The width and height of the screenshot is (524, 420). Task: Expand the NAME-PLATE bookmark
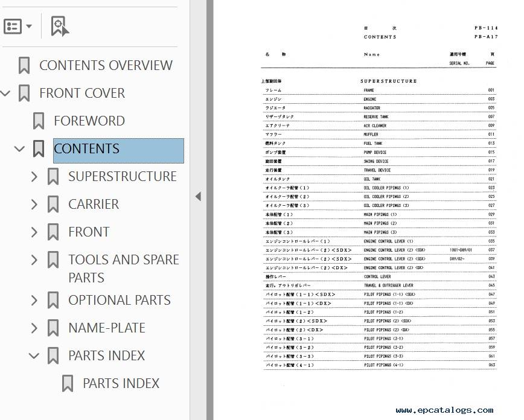coord(34,328)
